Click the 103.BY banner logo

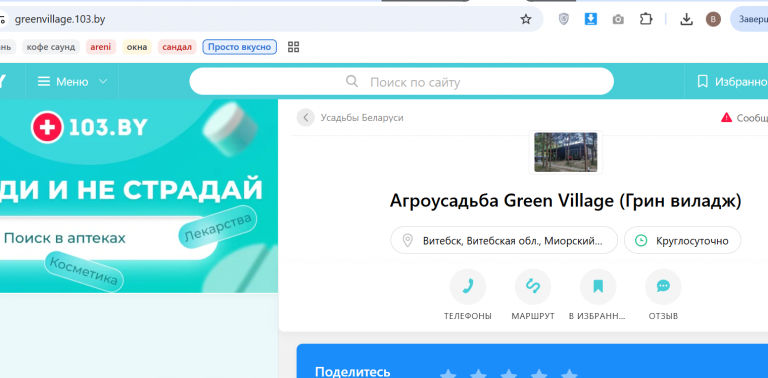[x=89, y=127]
